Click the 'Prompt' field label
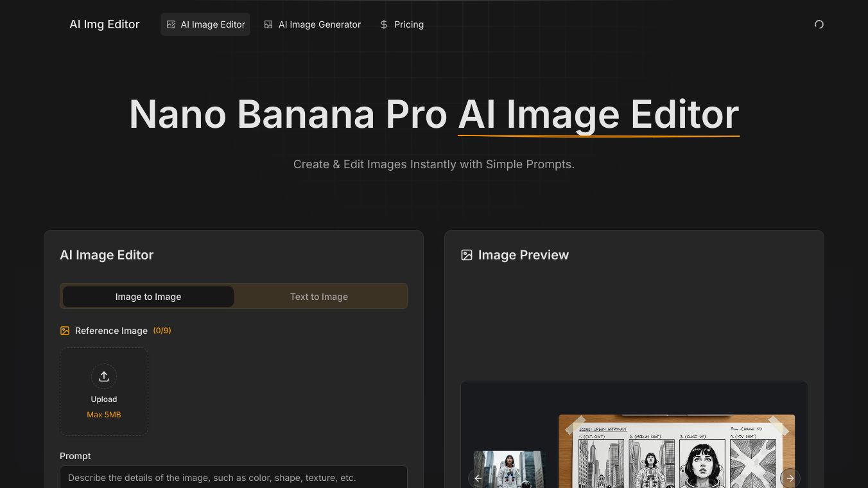The height and width of the screenshot is (488, 868). (75, 456)
